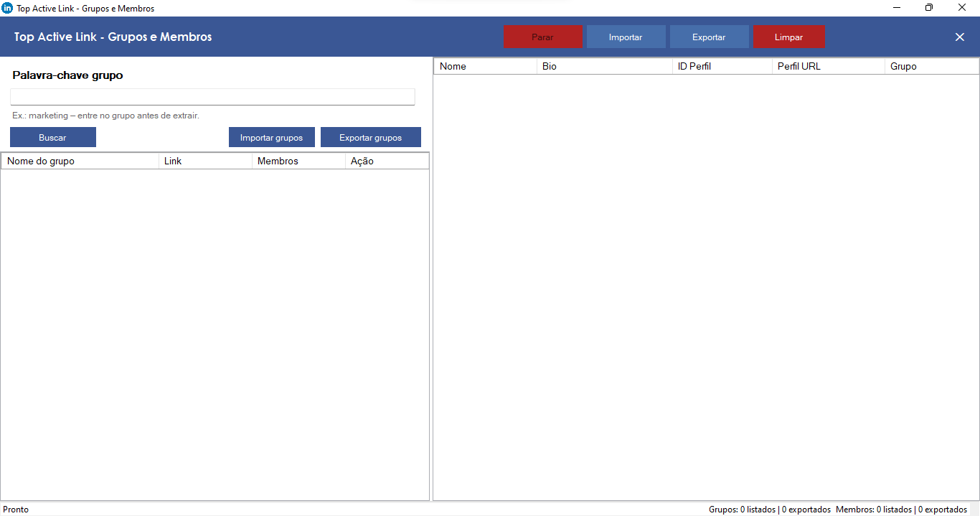Click the LinkedIn app icon in title bar
Viewport: 980px width, 516px height.
pos(8,8)
